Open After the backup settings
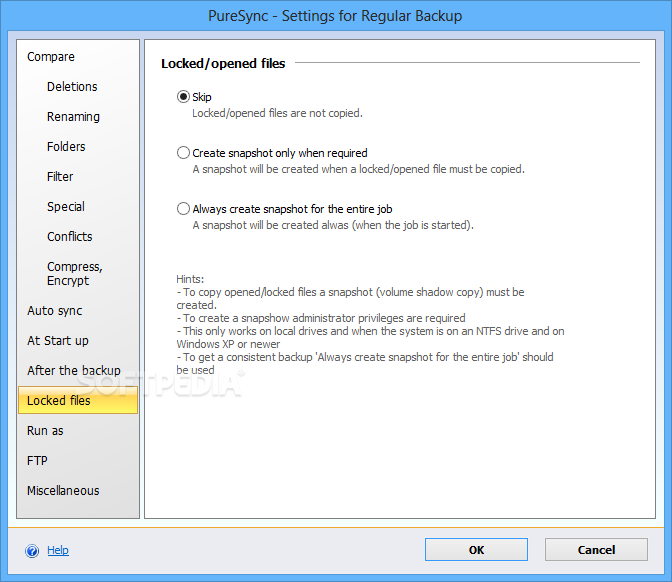This screenshot has width=672, height=582. 74,370
